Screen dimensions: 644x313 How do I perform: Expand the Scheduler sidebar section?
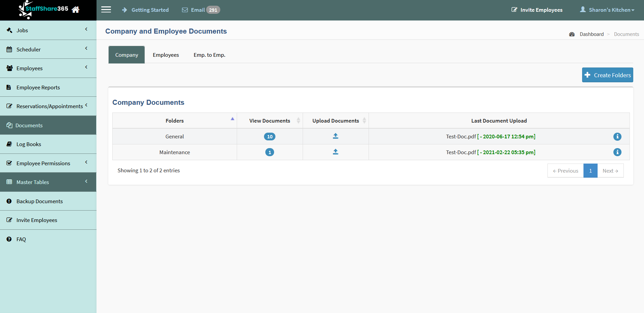(x=48, y=49)
